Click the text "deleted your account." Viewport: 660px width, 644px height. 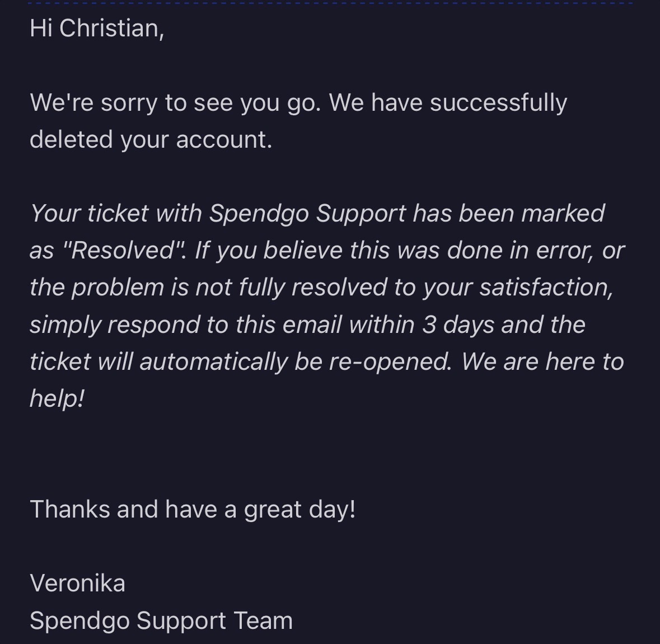click(151, 139)
